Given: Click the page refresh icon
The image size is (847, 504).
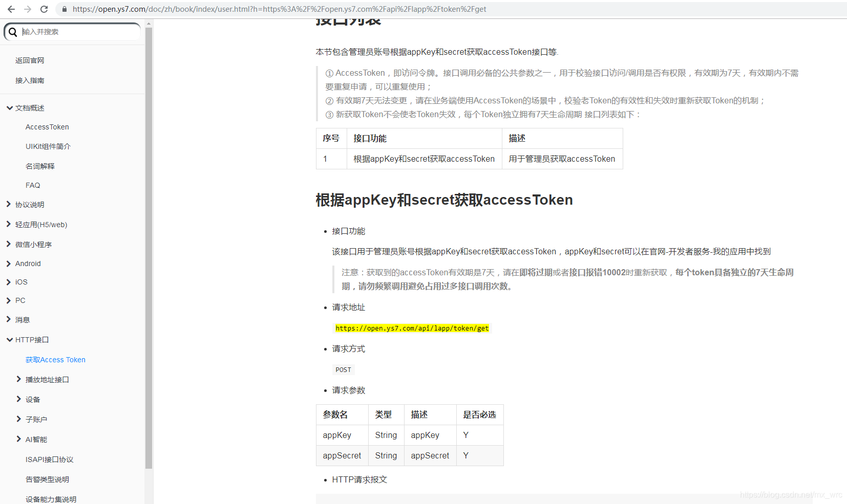Looking at the screenshot, I should pos(44,9).
